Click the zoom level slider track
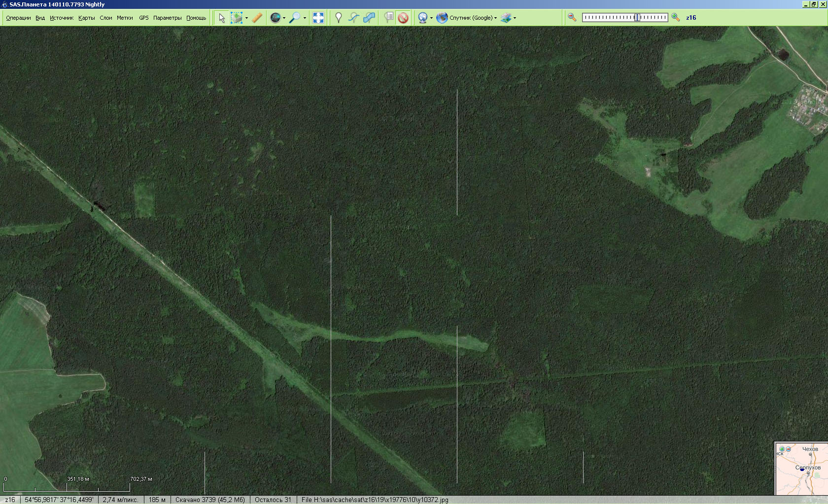This screenshot has height=504, width=828. 624,17
